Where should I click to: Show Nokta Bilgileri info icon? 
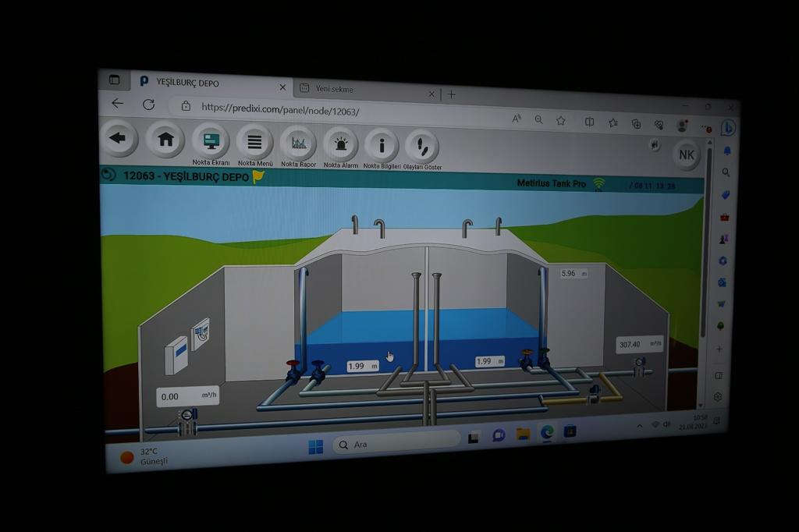pyautogui.click(x=382, y=145)
